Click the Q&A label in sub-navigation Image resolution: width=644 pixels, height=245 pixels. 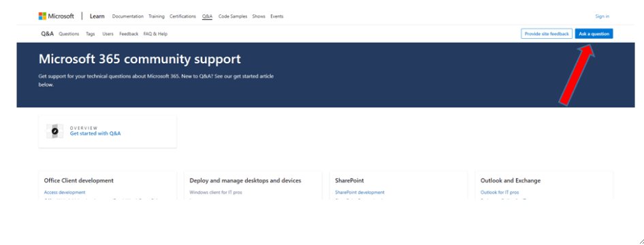[x=47, y=33]
